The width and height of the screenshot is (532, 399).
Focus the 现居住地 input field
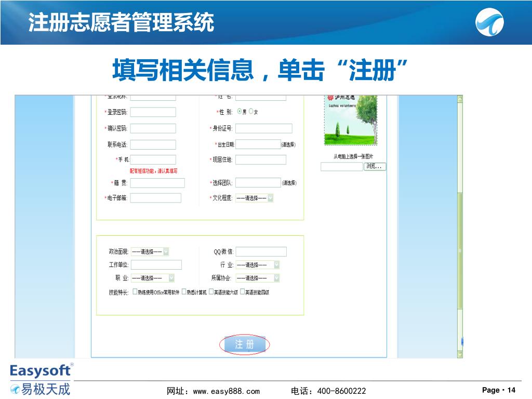(x=261, y=159)
